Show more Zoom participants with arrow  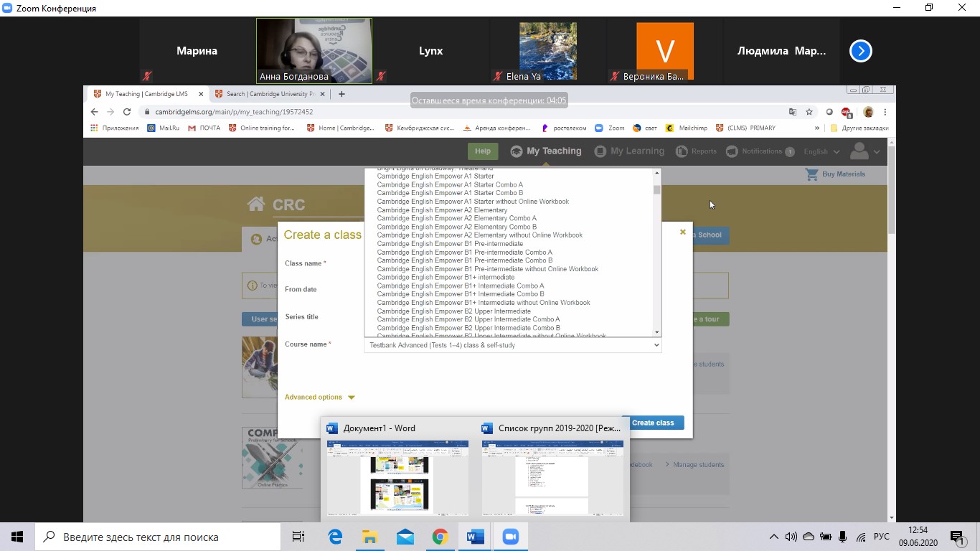pos(860,51)
